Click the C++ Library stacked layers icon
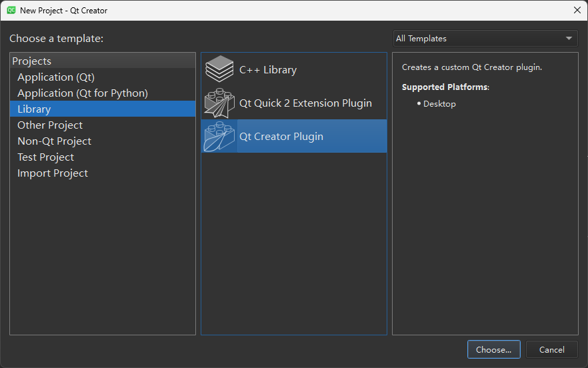The image size is (588, 368). [x=219, y=69]
